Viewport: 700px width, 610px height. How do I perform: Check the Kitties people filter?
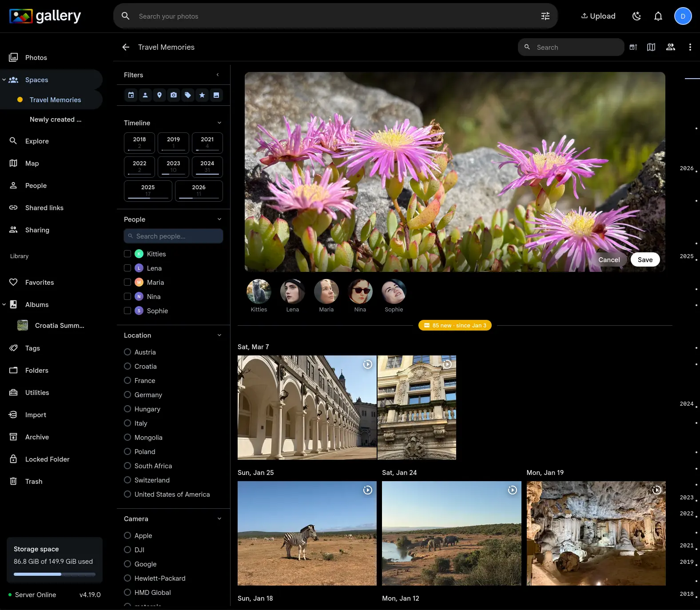[x=127, y=254]
